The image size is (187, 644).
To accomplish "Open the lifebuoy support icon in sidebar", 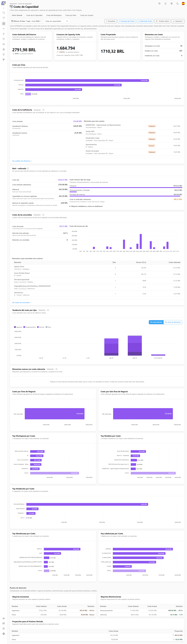I will (x=4, y=633).
